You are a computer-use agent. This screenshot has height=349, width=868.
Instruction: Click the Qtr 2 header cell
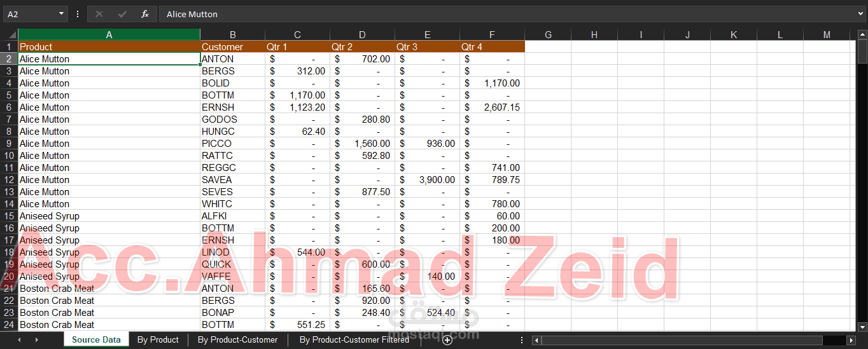(362, 47)
